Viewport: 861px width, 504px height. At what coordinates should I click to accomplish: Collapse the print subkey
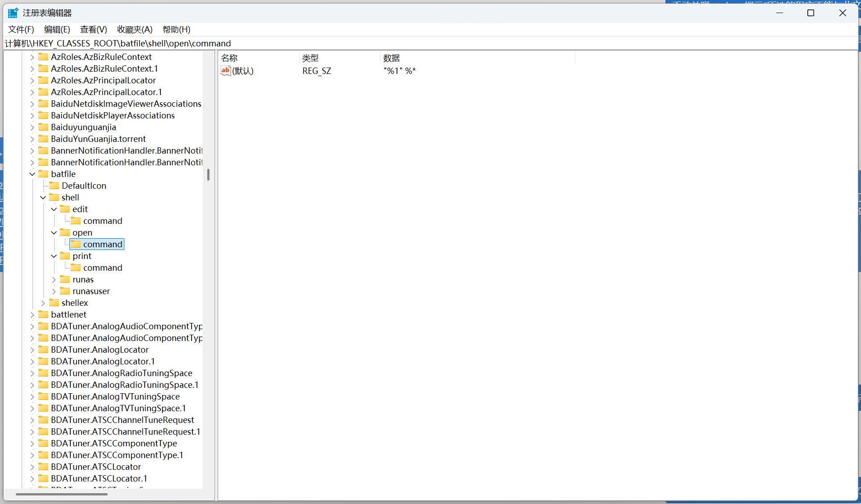coord(54,256)
